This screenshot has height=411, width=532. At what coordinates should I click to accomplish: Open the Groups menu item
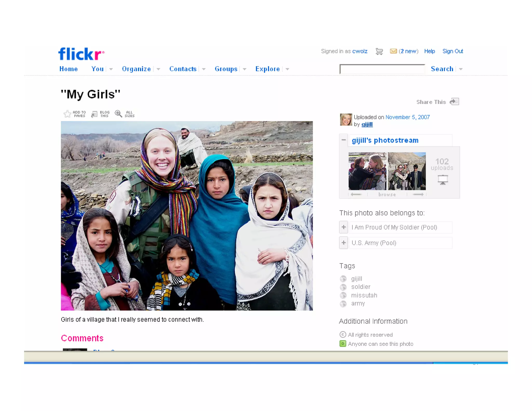226,69
